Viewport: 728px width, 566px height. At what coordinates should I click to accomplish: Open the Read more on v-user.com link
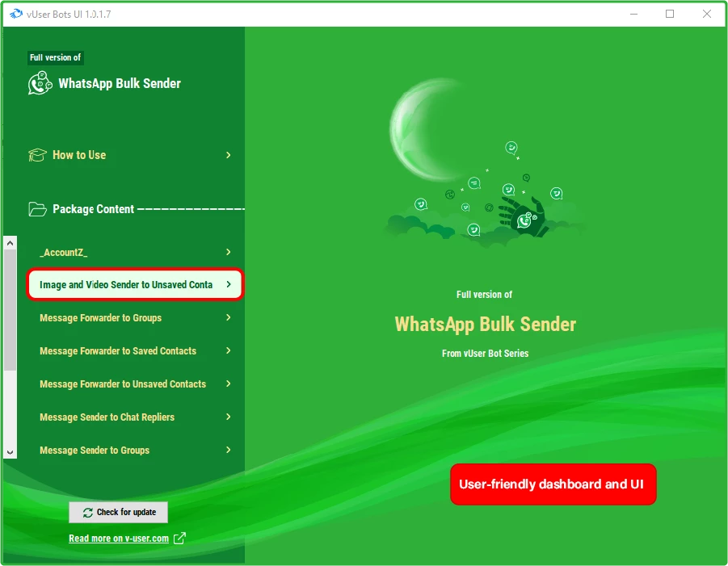tap(119, 539)
